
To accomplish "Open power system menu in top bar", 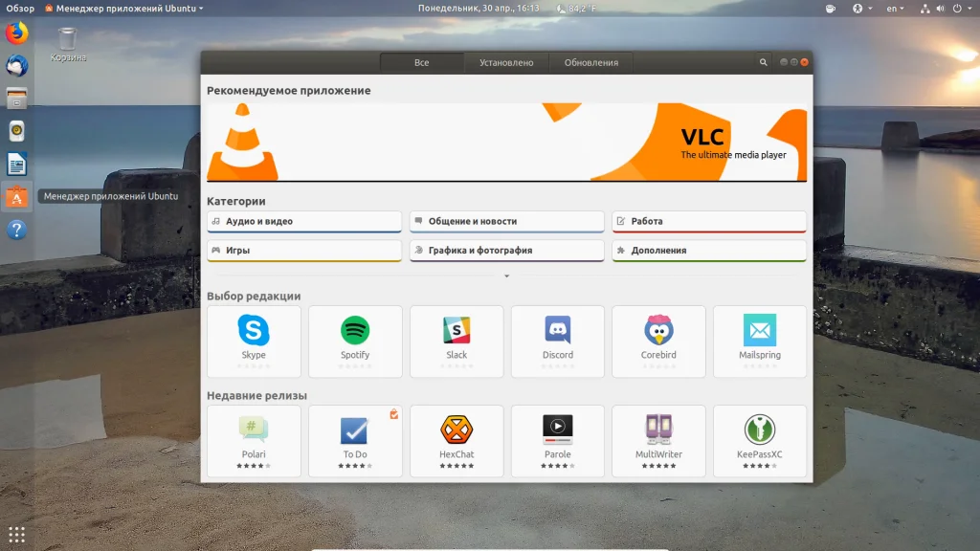I will [961, 9].
